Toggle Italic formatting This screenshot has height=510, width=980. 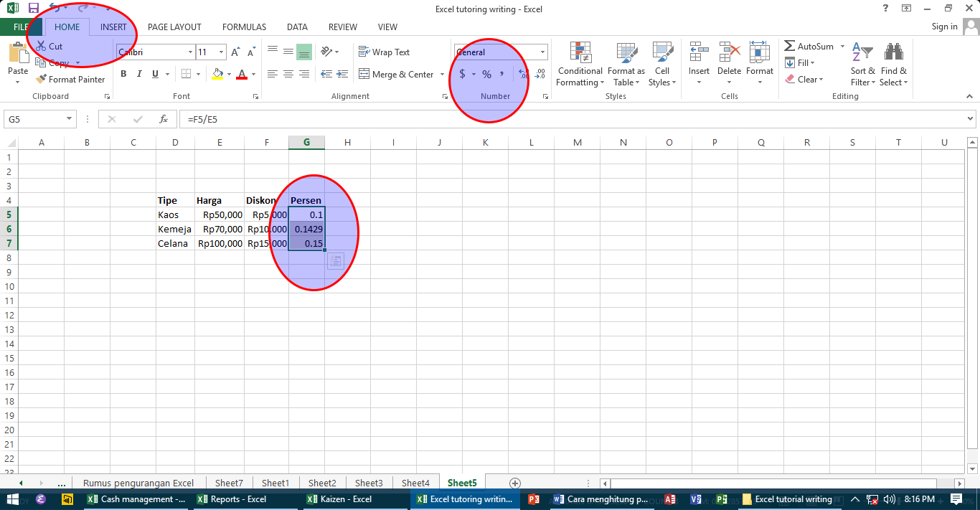(x=140, y=74)
